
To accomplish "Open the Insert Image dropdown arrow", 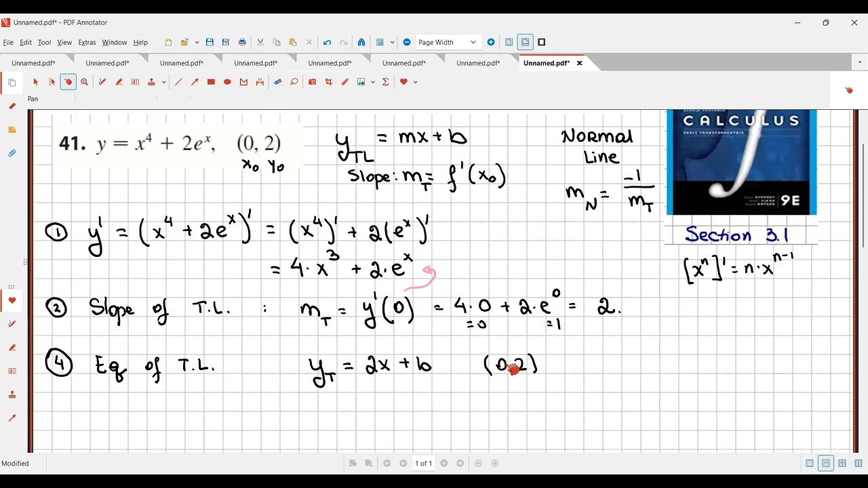I will coord(373,82).
